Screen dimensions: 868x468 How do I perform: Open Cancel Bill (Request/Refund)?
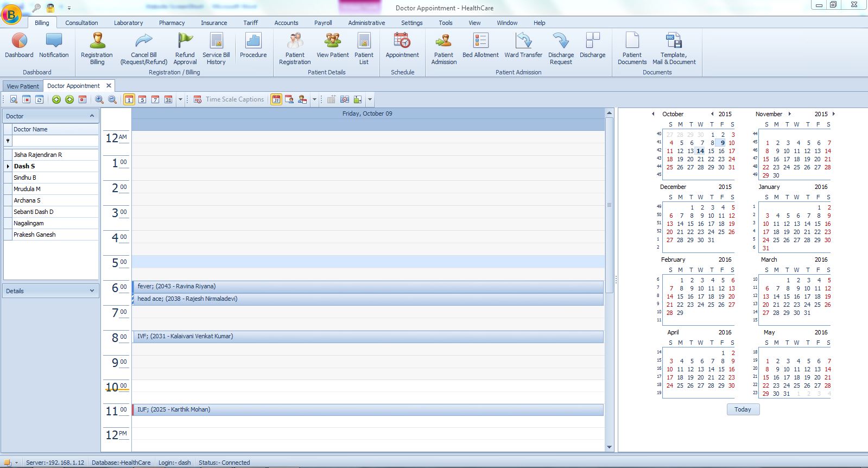coord(144,49)
